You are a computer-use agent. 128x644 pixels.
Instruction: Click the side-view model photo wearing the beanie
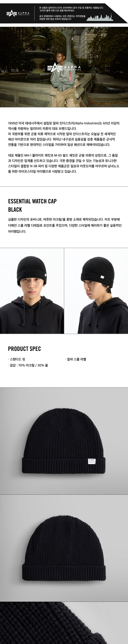[96, 291]
